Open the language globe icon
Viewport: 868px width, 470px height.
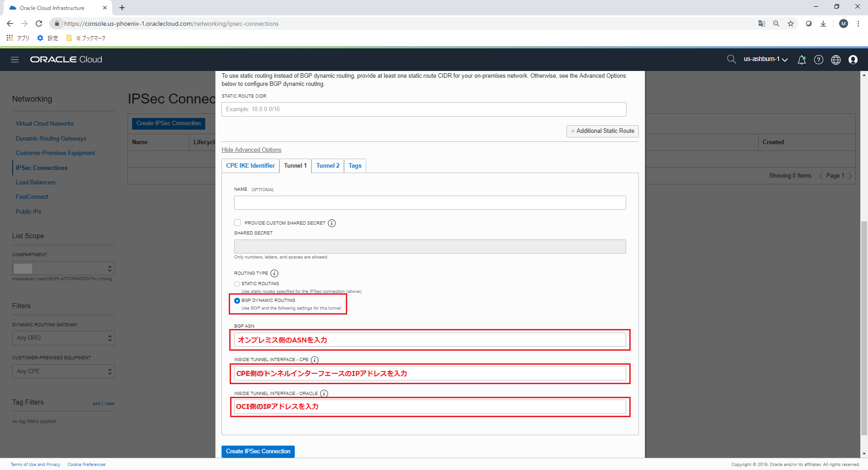(x=836, y=60)
